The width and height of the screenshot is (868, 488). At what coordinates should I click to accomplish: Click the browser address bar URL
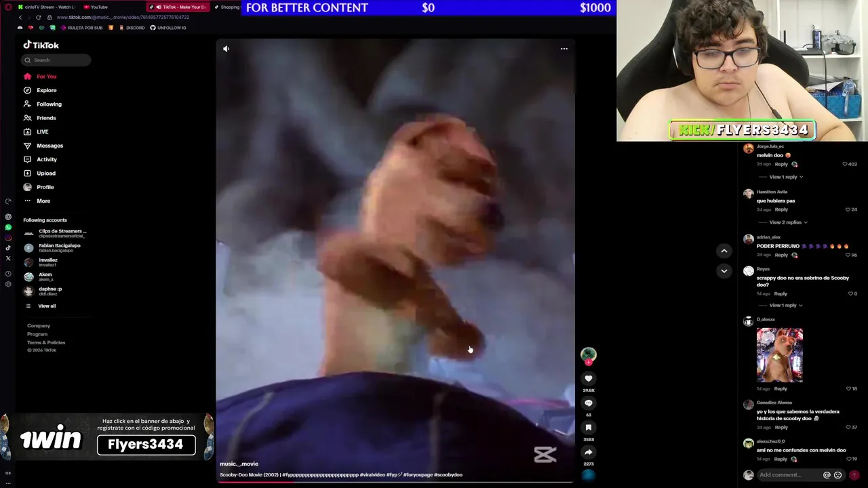(x=123, y=17)
